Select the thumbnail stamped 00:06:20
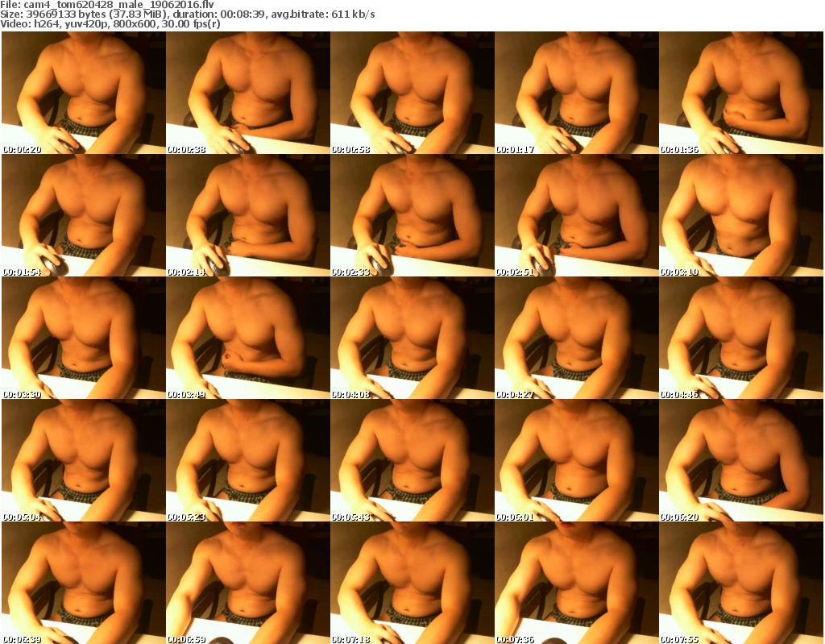This screenshot has width=825, height=644. point(741,461)
